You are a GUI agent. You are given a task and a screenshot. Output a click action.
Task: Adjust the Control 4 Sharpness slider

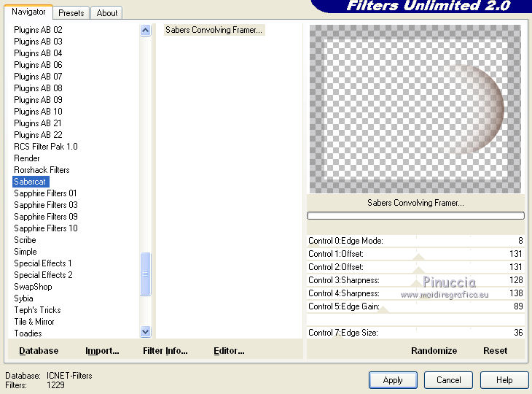415,293
